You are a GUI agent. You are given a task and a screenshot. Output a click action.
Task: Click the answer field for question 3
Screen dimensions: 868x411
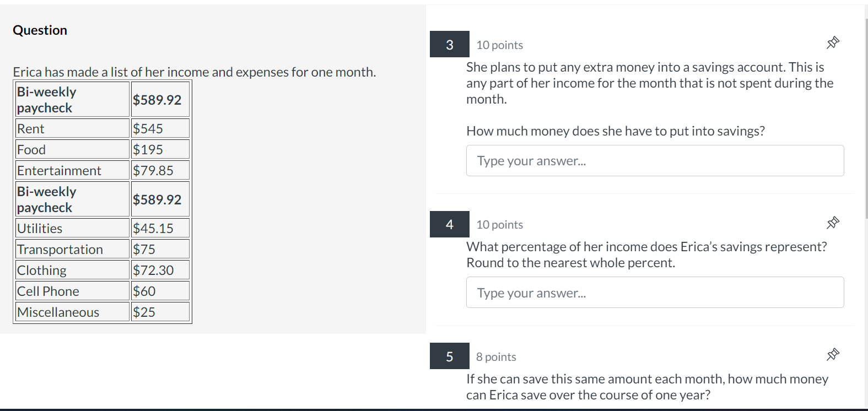click(655, 160)
